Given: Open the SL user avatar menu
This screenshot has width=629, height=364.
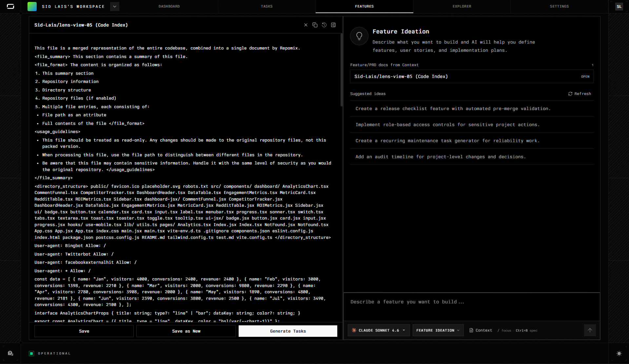Looking at the screenshot, I should click(x=619, y=7).
